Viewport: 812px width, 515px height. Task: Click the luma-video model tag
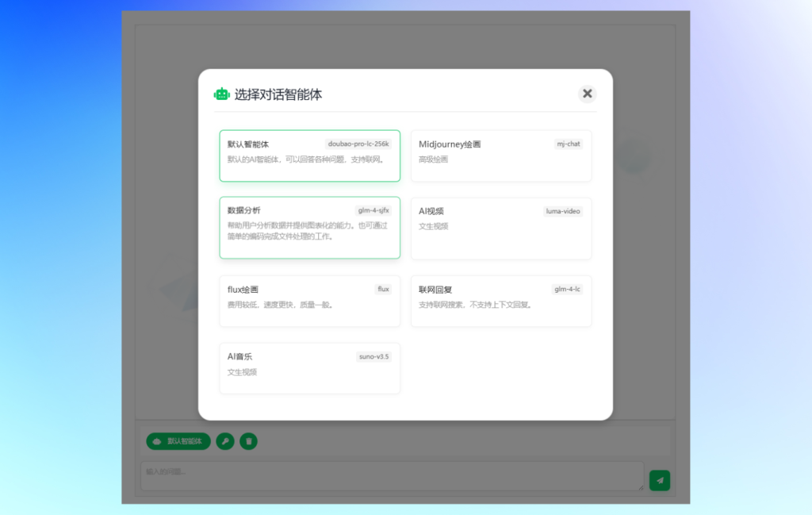(563, 211)
